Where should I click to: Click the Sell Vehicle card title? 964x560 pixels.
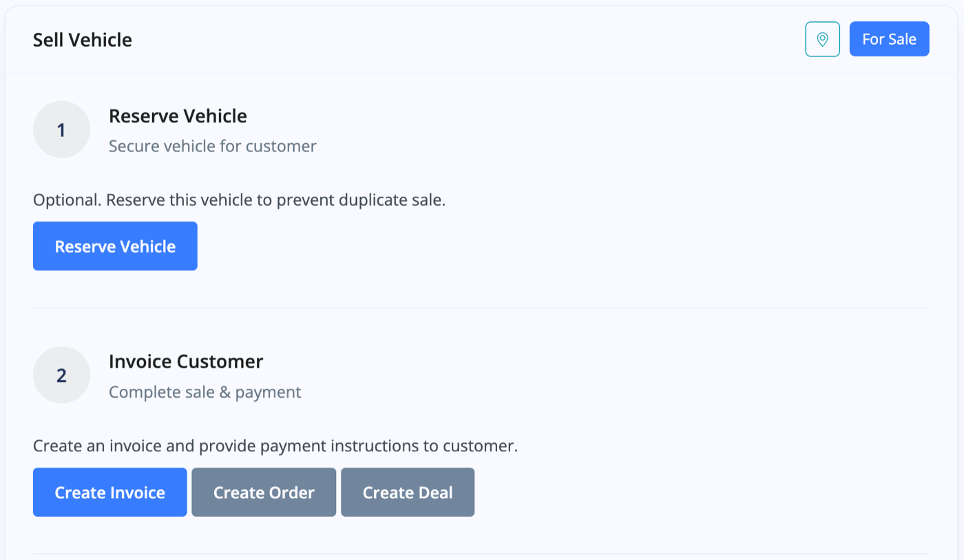(x=83, y=40)
